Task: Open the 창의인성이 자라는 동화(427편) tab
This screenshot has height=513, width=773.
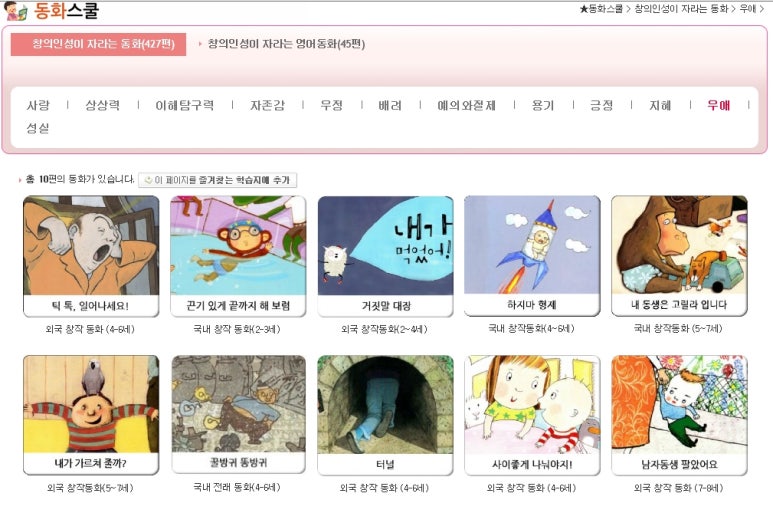Action: pyautogui.click(x=99, y=44)
